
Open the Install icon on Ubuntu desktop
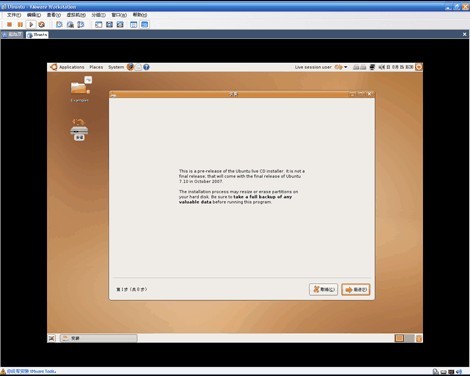79,129
